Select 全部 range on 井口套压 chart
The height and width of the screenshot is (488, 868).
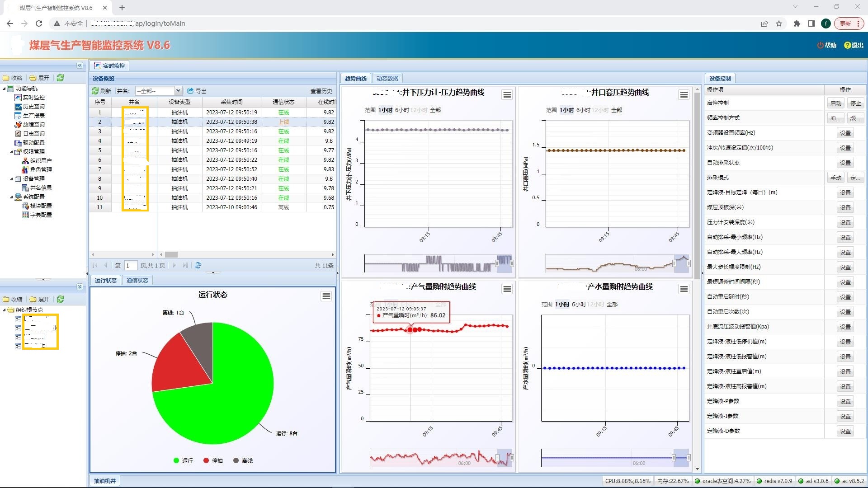[x=617, y=110]
